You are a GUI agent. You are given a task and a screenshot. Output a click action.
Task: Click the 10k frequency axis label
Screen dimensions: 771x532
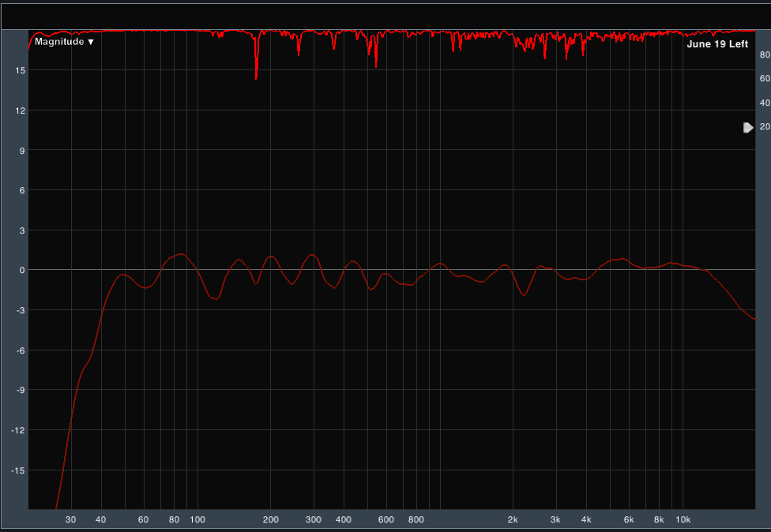tap(683, 519)
